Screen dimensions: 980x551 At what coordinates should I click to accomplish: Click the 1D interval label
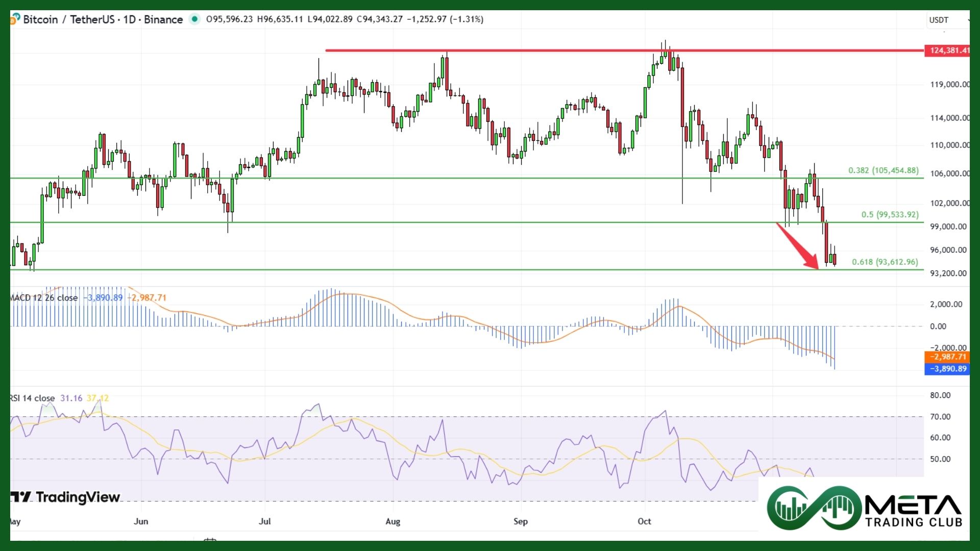129,19
